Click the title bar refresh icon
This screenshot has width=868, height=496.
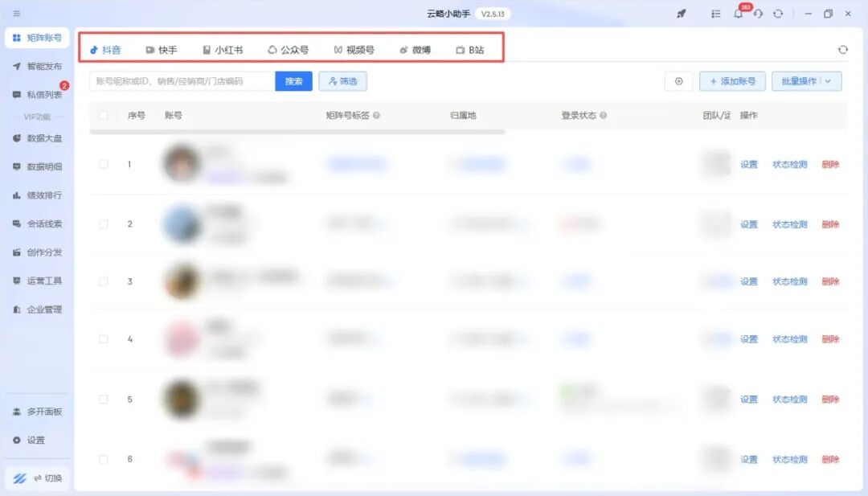pyautogui.click(x=778, y=14)
